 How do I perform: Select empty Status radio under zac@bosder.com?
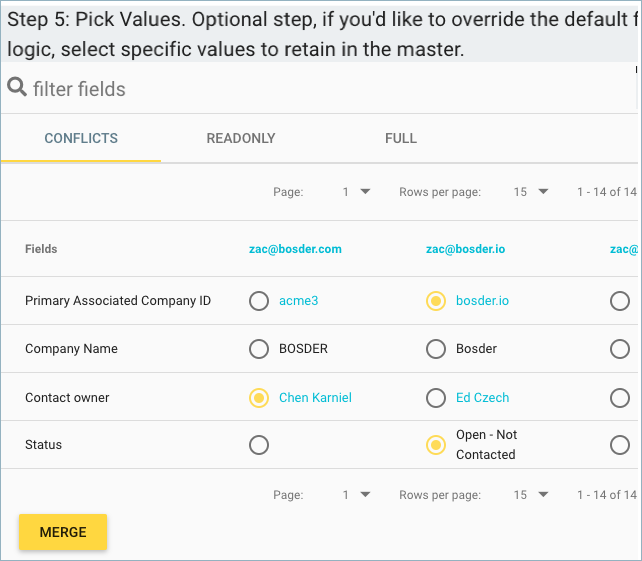click(x=259, y=445)
